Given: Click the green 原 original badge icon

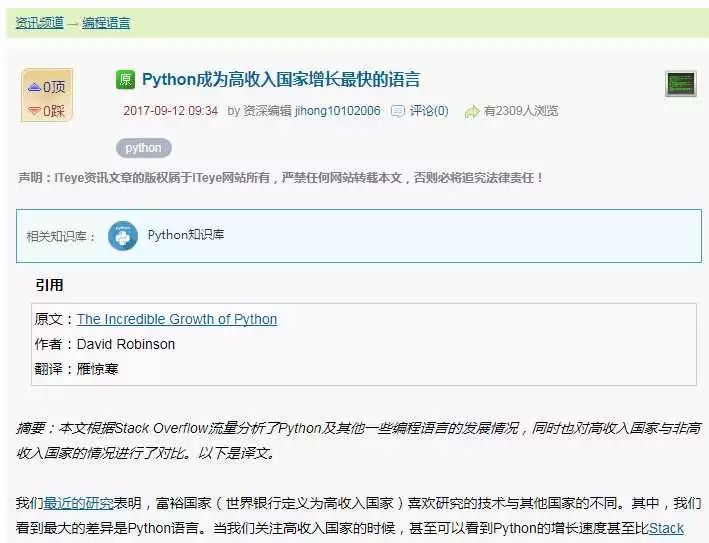Looking at the screenshot, I should [x=125, y=80].
